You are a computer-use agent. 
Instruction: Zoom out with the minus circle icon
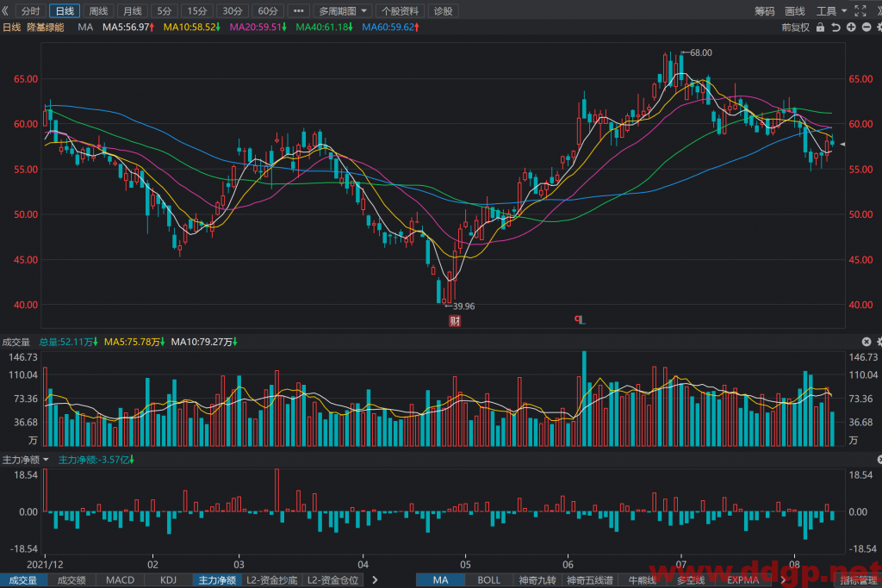click(x=866, y=27)
